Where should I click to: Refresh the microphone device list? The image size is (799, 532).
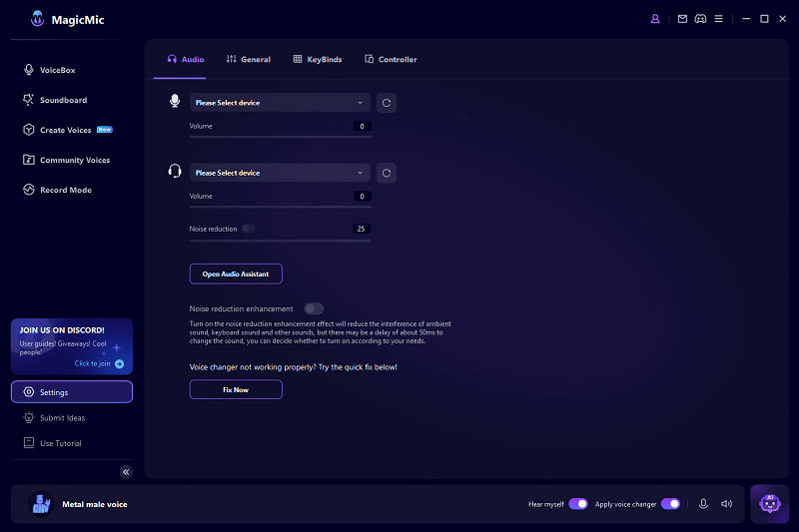[x=387, y=103]
